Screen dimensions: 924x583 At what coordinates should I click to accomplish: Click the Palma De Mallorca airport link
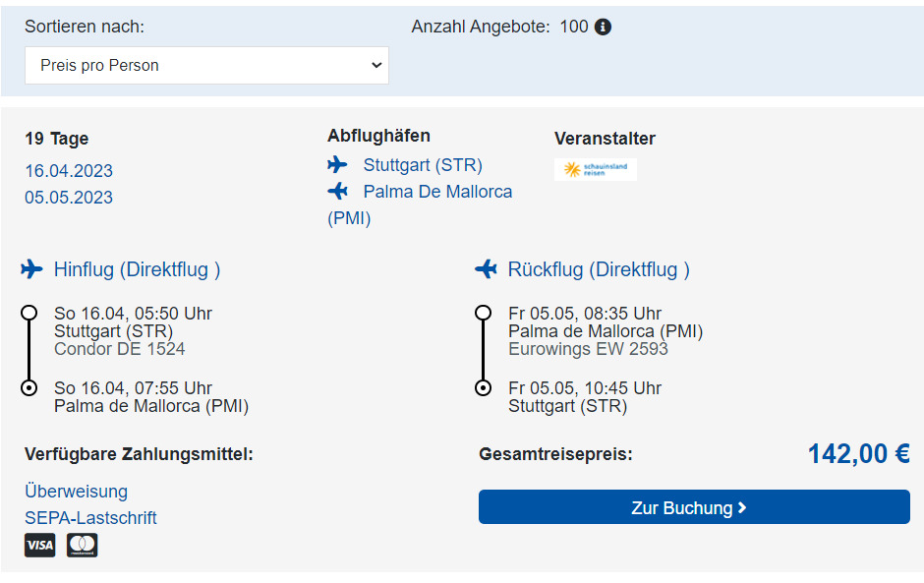[x=437, y=191]
